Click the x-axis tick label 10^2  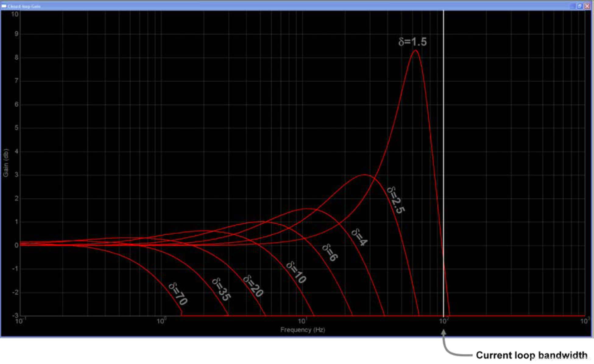point(444,321)
